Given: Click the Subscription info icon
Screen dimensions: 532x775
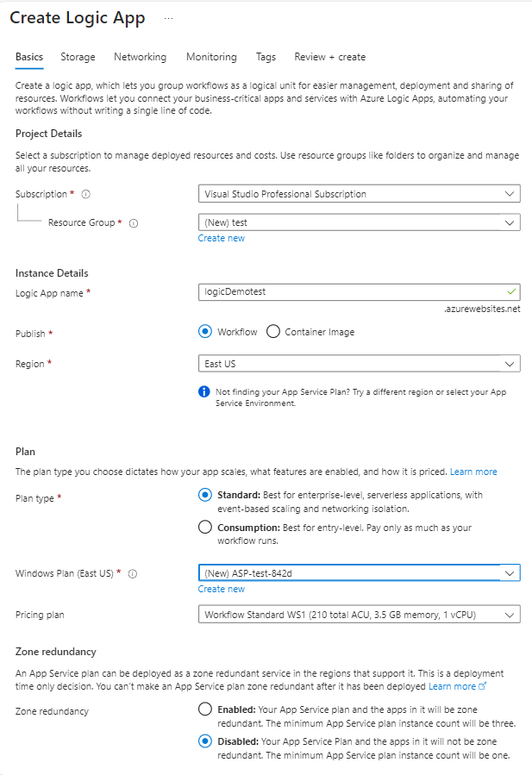Looking at the screenshot, I should [86, 194].
